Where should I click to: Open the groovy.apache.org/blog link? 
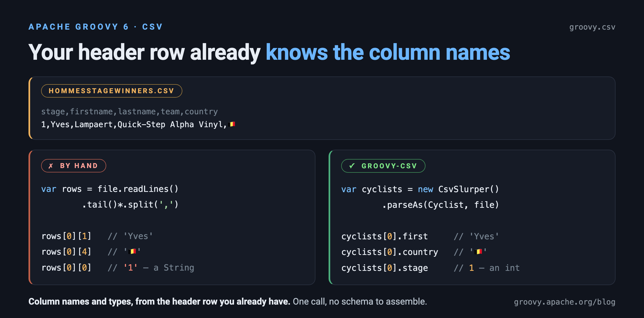[x=565, y=302]
